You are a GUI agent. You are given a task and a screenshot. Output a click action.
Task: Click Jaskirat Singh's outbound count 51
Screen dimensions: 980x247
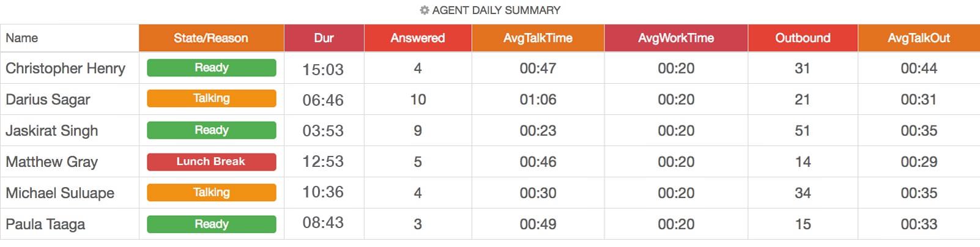[803, 131]
